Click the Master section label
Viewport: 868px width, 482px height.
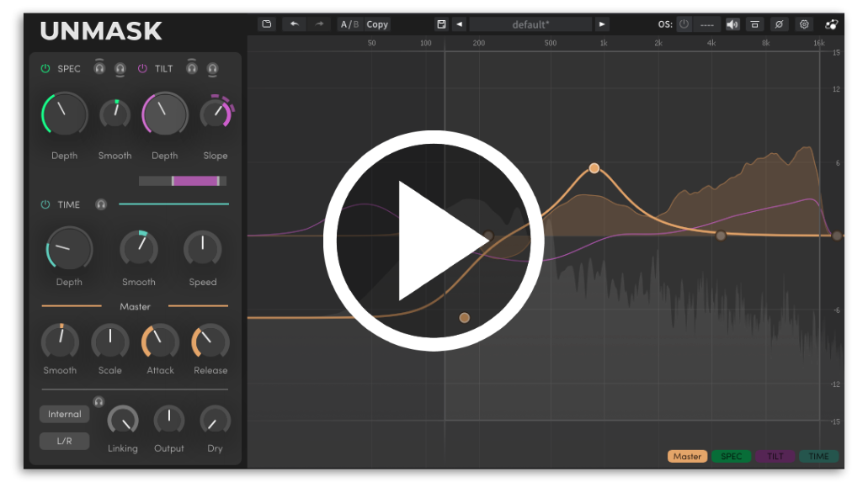(135, 306)
